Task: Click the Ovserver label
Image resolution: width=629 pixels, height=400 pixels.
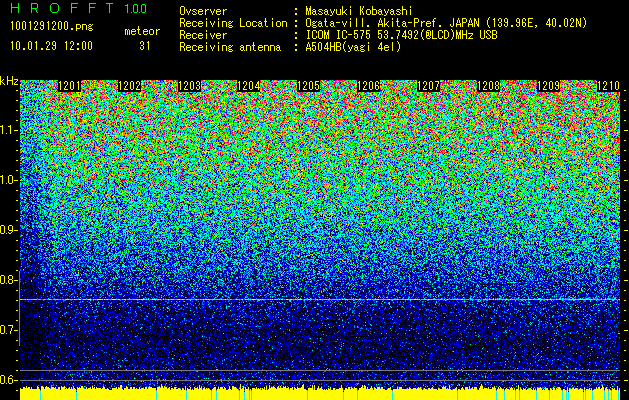Action: coord(203,11)
